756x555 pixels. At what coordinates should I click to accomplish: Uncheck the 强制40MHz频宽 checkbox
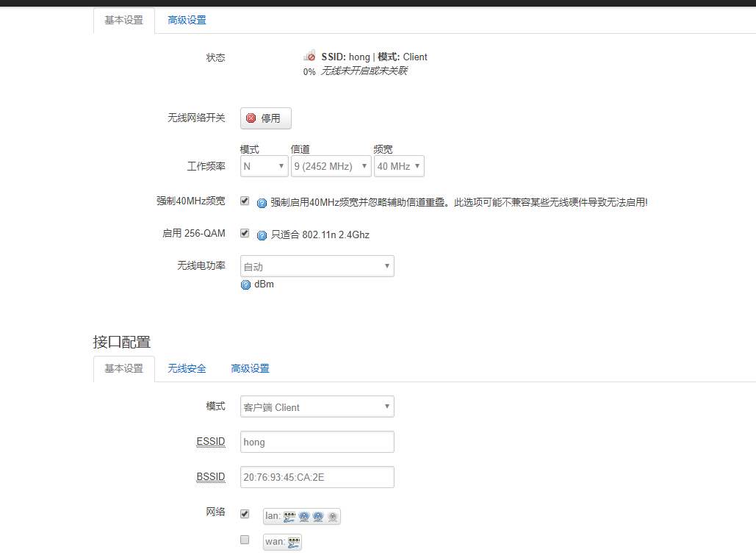click(x=245, y=201)
